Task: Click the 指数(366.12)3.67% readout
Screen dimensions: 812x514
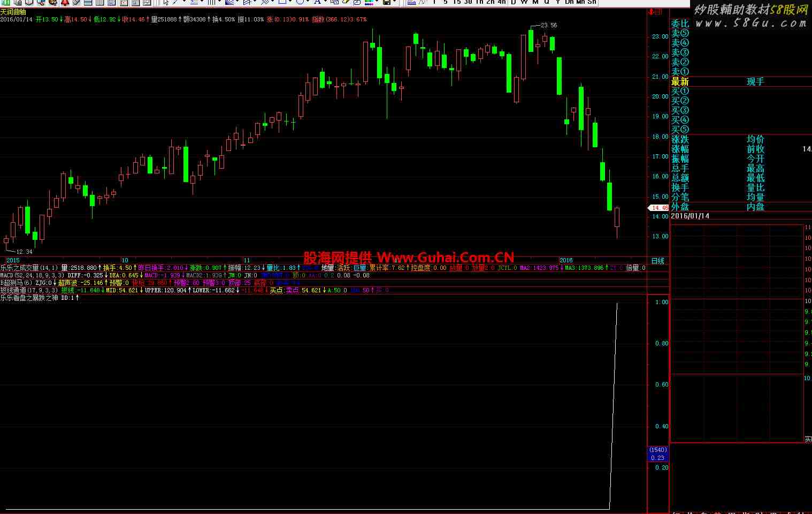Action: point(339,19)
